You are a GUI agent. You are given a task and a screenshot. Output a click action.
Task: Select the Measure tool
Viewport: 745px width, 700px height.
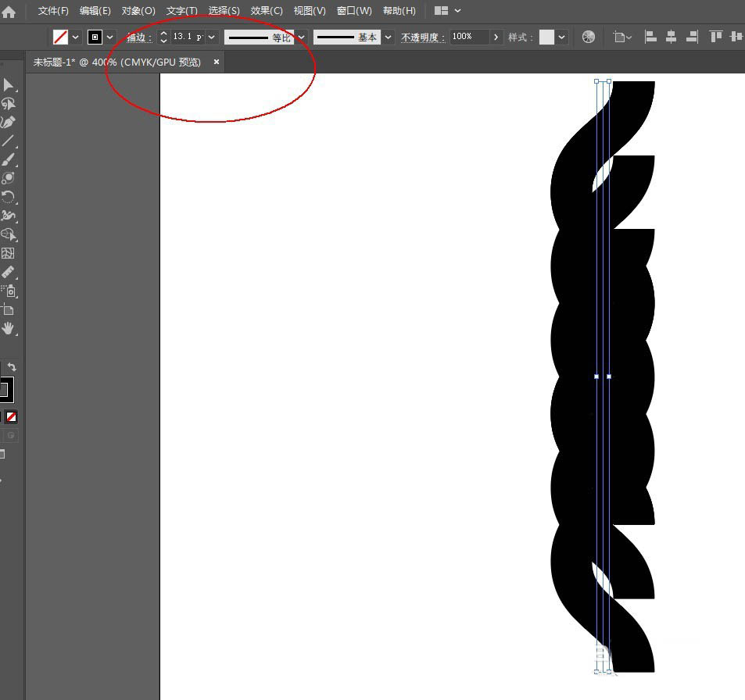pos(8,272)
